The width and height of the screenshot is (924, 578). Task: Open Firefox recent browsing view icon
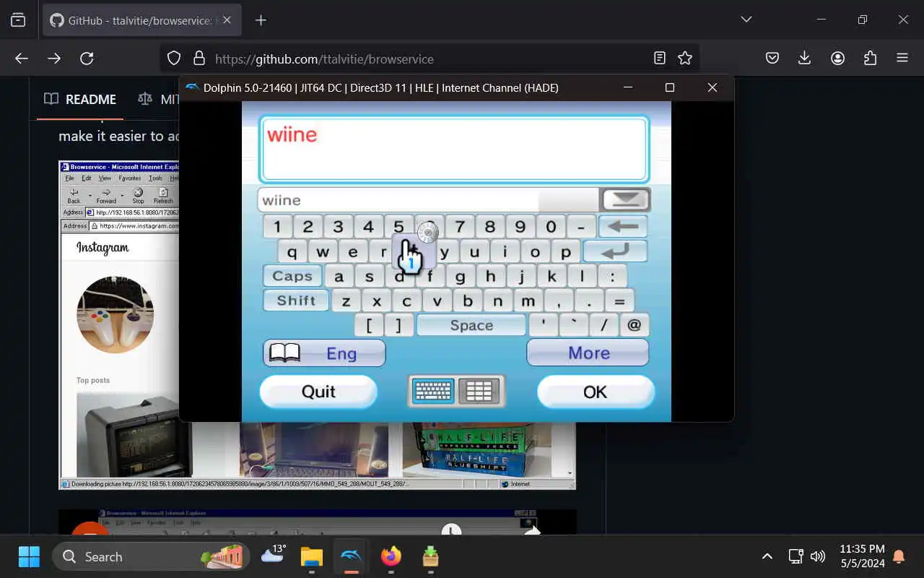point(18,20)
